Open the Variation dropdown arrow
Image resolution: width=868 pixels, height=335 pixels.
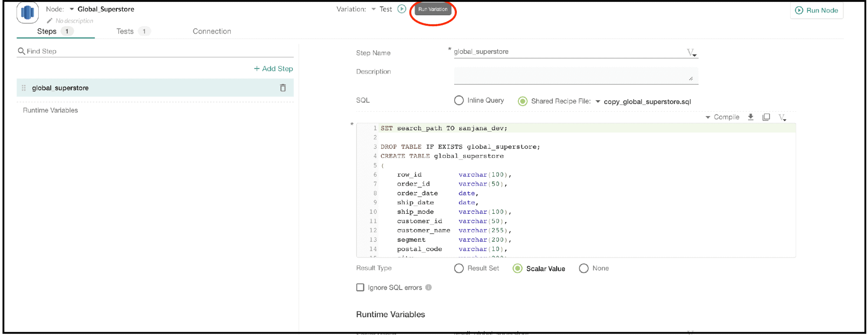click(x=373, y=9)
